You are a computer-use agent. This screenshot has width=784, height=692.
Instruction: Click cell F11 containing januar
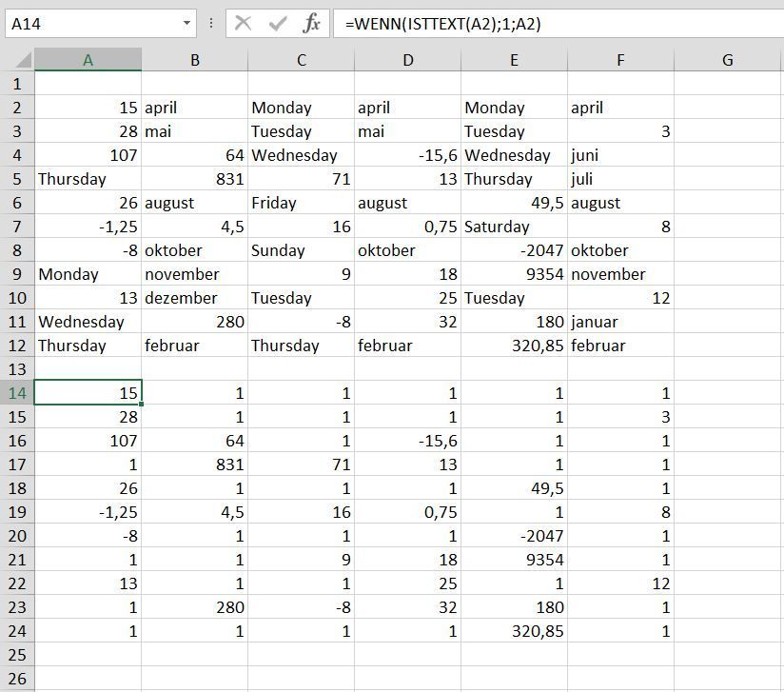click(621, 321)
